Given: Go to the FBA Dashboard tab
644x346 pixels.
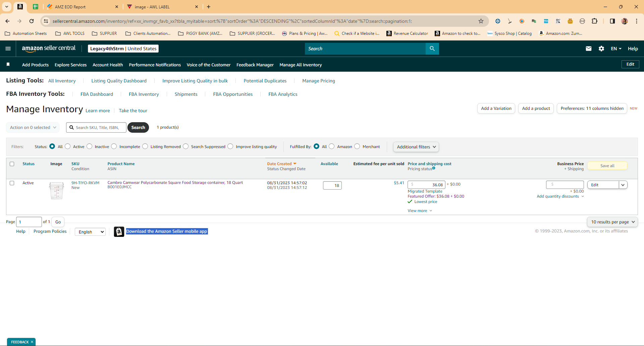Looking at the screenshot, I should click(x=97, y=94).
